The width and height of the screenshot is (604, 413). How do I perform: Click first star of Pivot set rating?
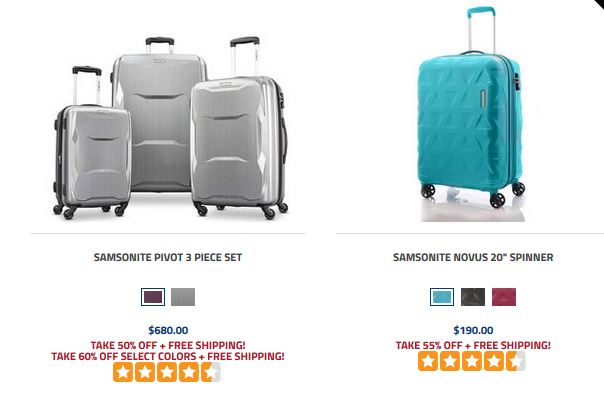pos(123,372)
